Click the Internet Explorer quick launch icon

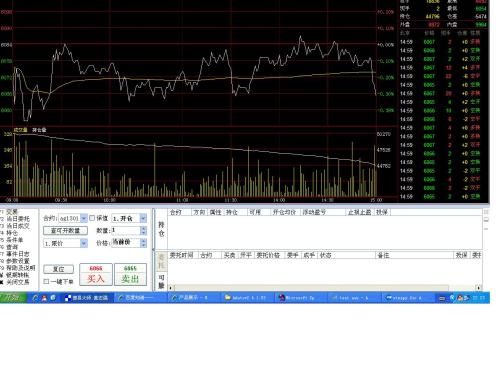click(x=35, y=298)
